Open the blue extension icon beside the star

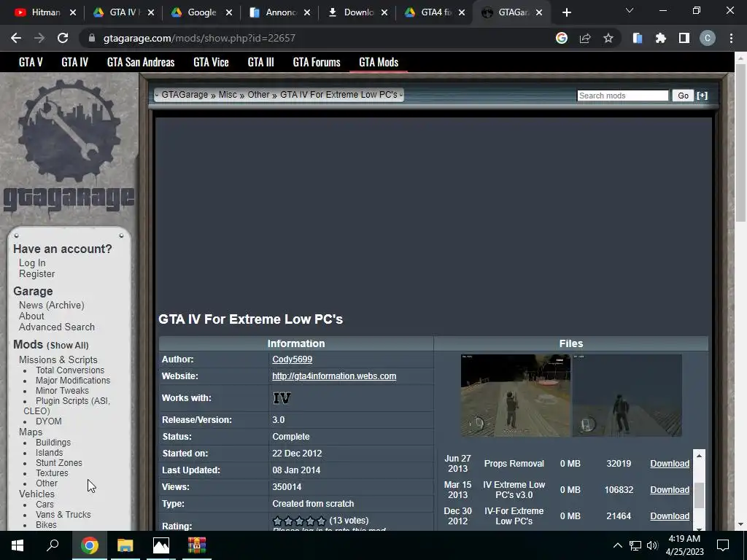click(638, 38)
